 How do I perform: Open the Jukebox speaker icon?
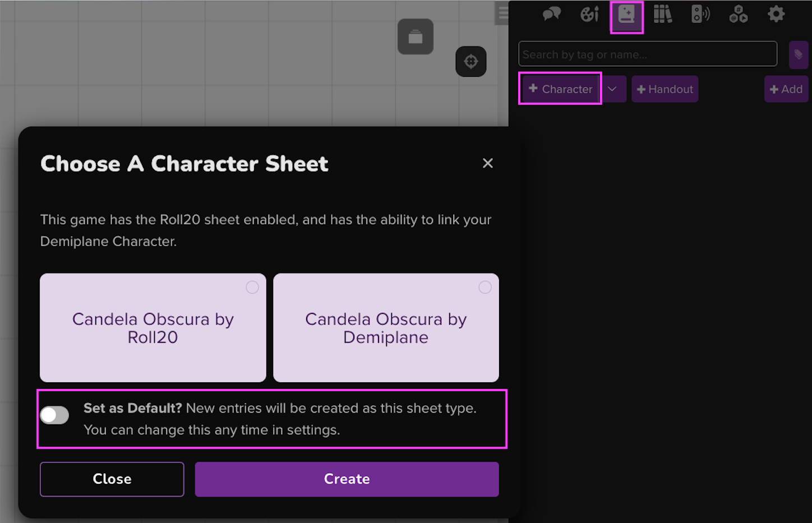(700, 14)
